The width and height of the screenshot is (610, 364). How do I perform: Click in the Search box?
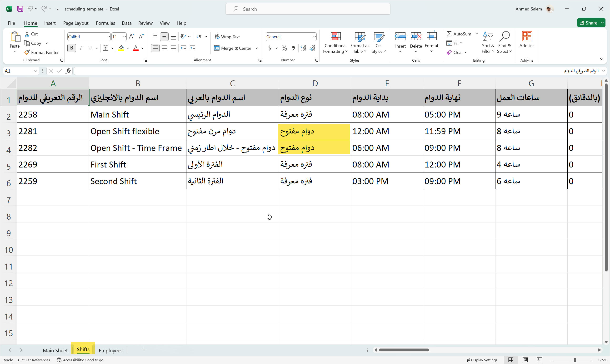(x=308, y=9)
